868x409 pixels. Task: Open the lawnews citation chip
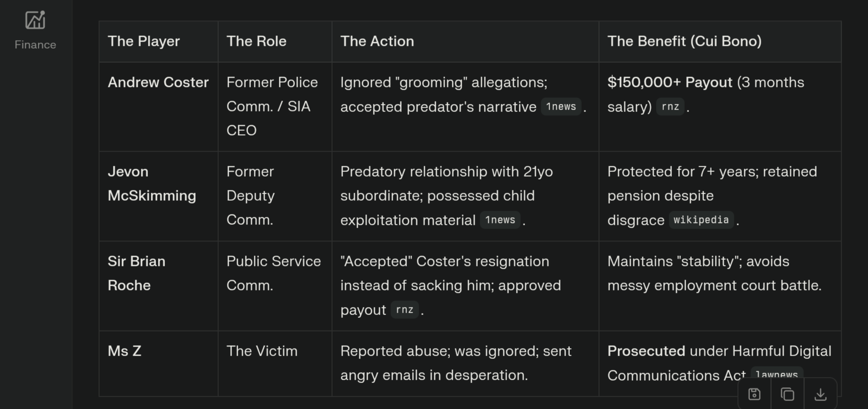[x=776, y=374]
